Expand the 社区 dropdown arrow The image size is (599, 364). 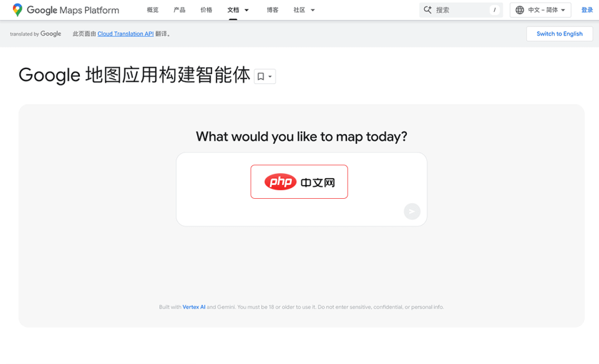pyautogui.click(x=313, y=11)
